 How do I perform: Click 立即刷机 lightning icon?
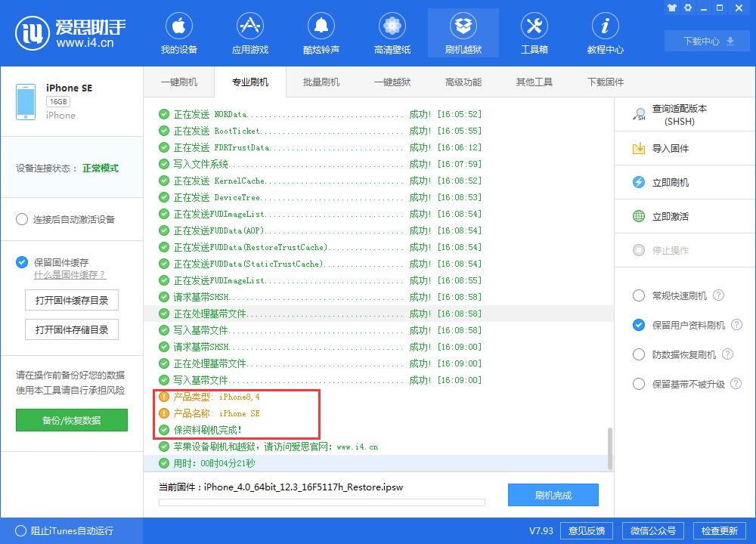[x=638, y=182]
